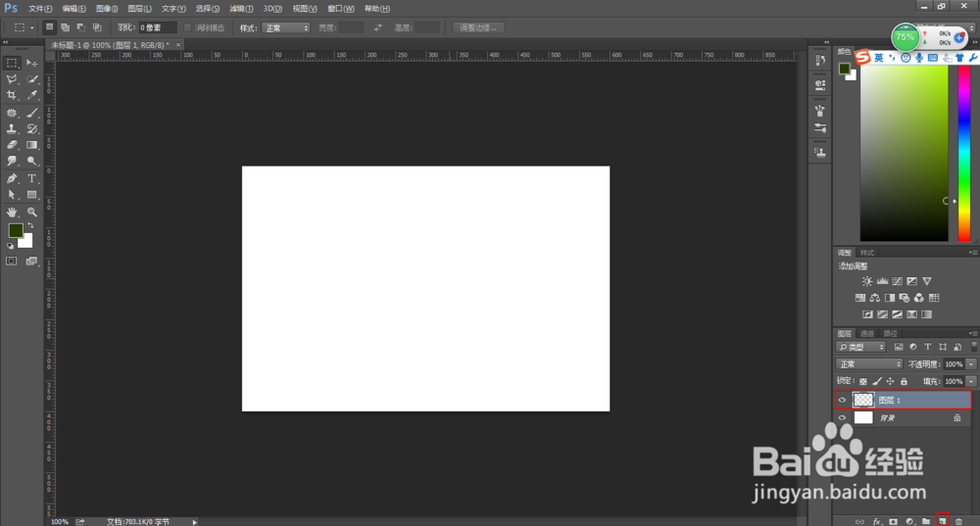Expand the status bar info arrow
Image resolution: width=980 pixels, height=526 pixels.
coord(194,522)
